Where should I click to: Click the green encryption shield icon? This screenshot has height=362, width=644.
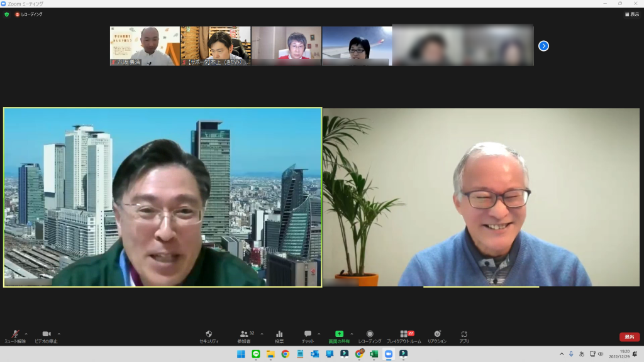click(6, 14)
